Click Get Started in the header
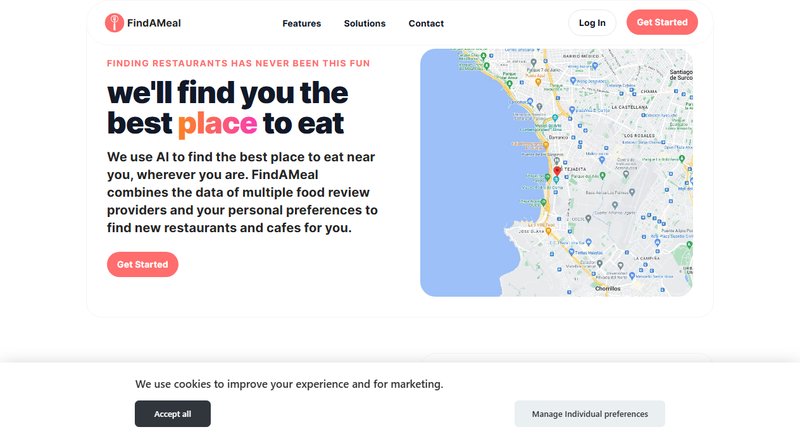The image size is (800, 446). (662, 22)
